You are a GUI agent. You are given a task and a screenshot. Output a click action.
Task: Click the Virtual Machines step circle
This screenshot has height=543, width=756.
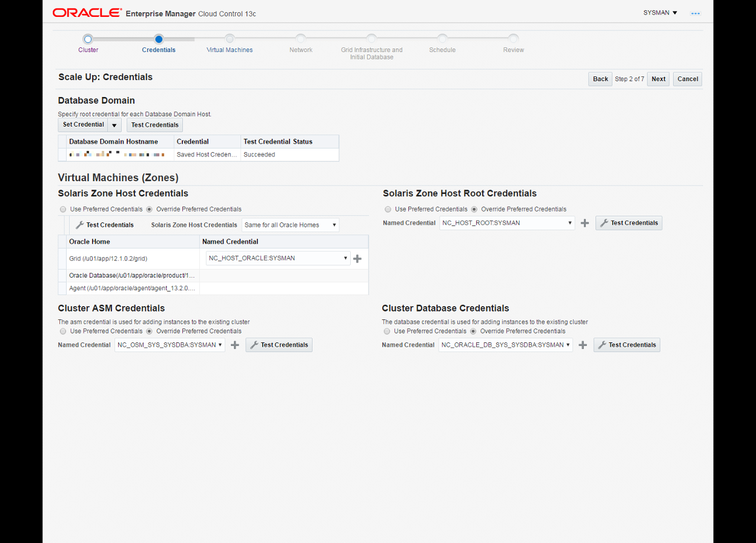click(x=230, y=39)
